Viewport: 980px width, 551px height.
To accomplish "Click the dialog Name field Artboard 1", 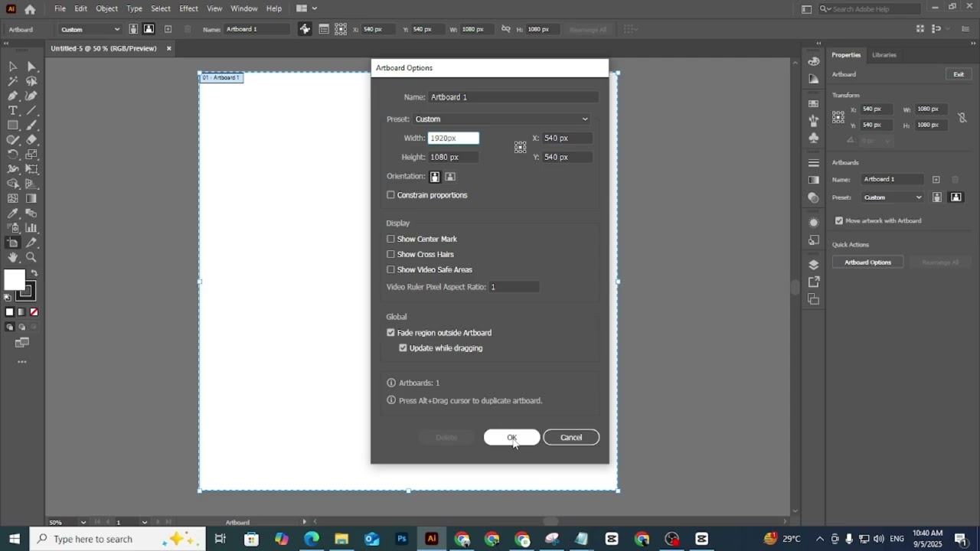I will [x=513, y=97].
